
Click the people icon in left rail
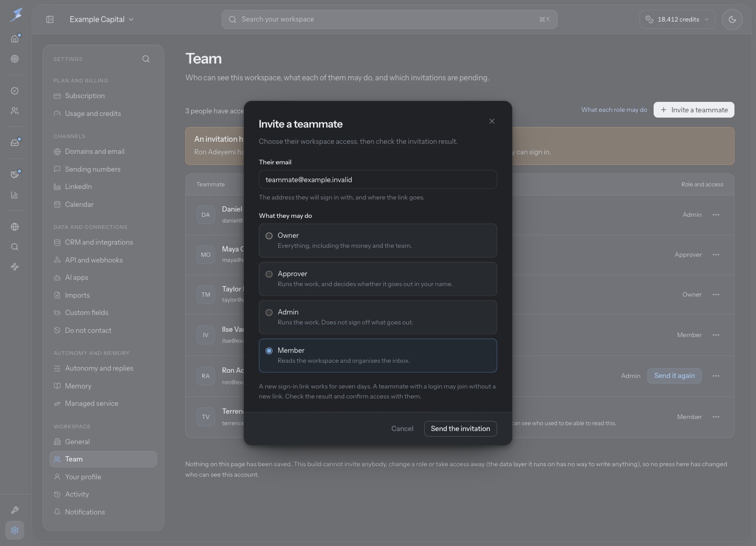coord(15,111)
